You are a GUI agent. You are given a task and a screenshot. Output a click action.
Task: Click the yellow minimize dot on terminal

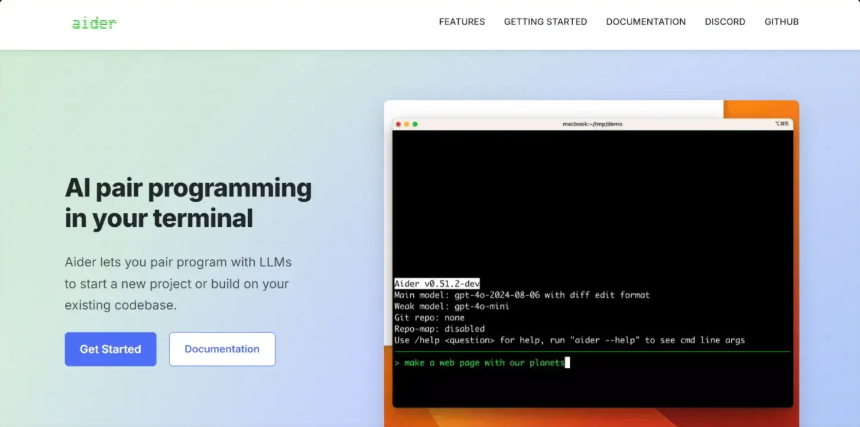pyautogui.click(x=407, y=124)
